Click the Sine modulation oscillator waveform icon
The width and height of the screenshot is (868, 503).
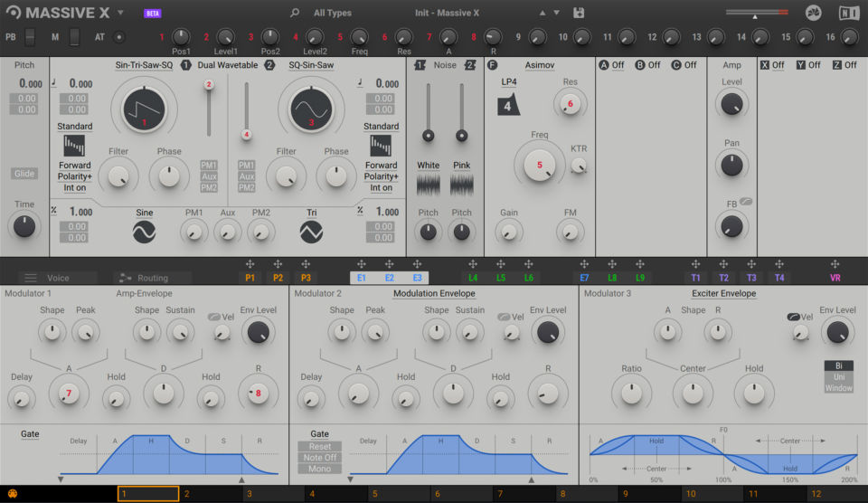click(145, 233)
